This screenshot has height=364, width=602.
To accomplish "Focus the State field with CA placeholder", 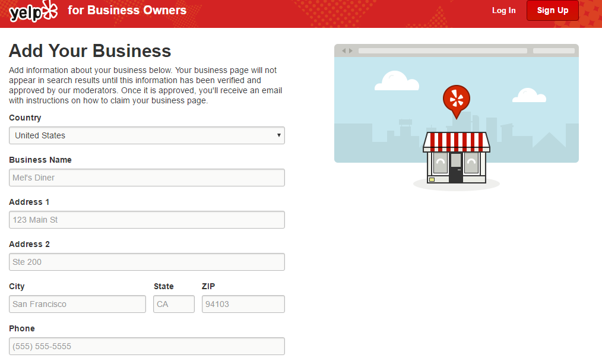I will click(x=174, y=304).
